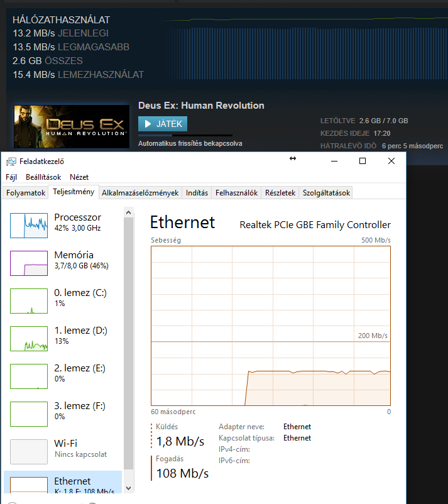Switch to the Szolgáltatások tab

click(x=326, y=193)
